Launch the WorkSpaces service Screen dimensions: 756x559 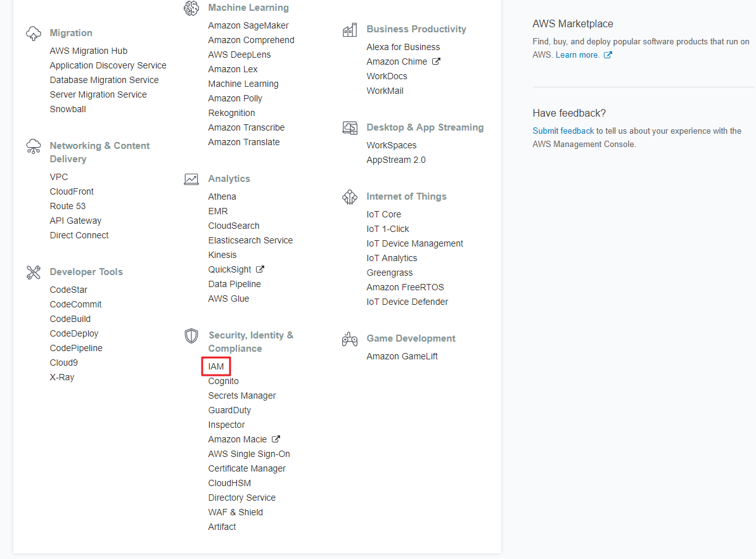[392, 145]
